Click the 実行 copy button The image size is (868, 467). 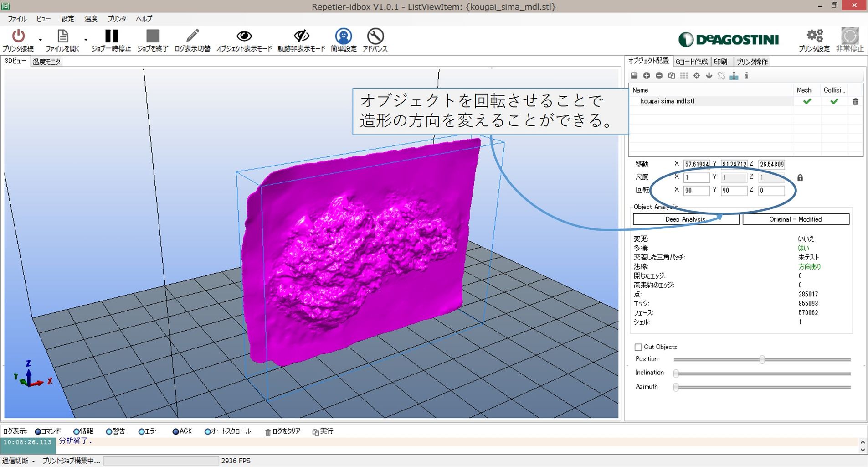point(323,431)
